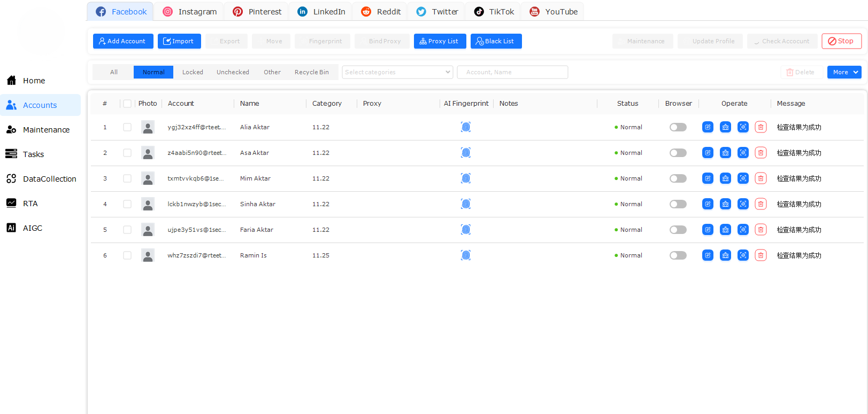Switch to the Reddit tab
Image resolution: width=868 pixels, height=414 pixels.
[380, 12]
